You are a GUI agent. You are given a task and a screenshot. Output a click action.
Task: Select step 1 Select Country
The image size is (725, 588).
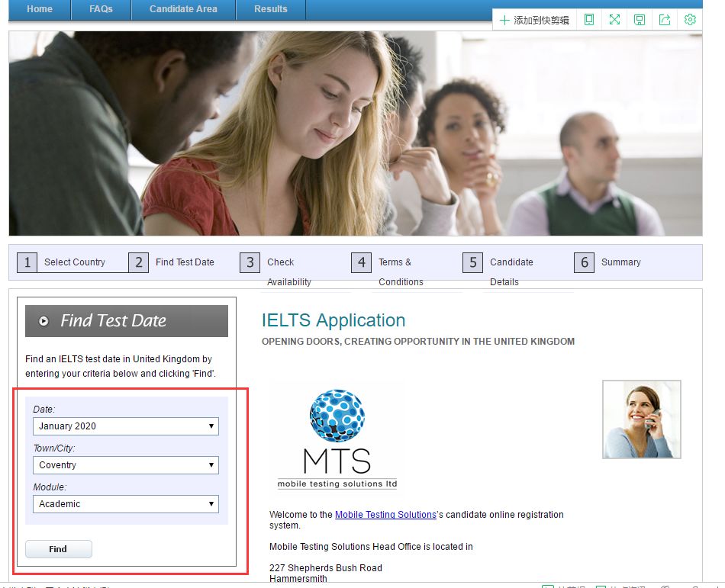[x=62, y=262]
